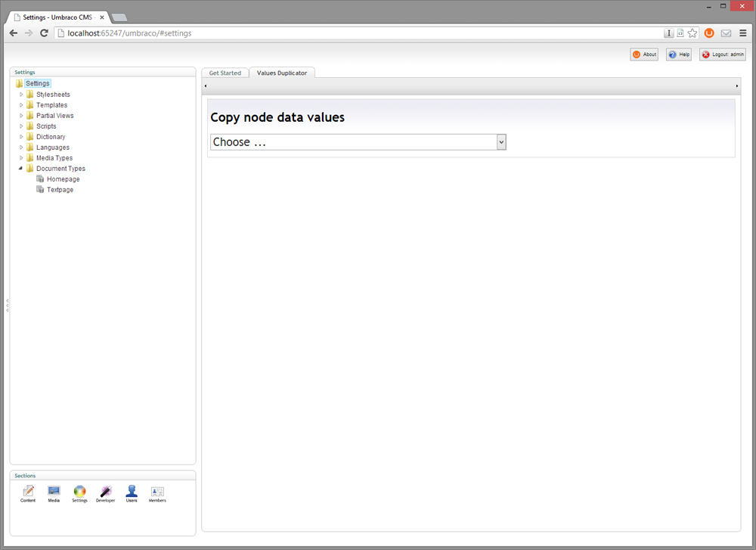
Task: Open the Developer section icon
Action: [x=106, y=492]
